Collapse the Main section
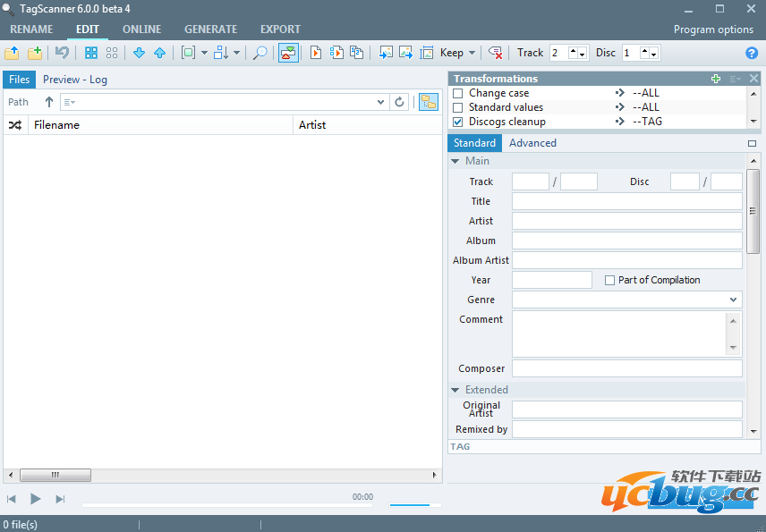The height and width of the screenshot is (532, 766). [x=455, y=162]
